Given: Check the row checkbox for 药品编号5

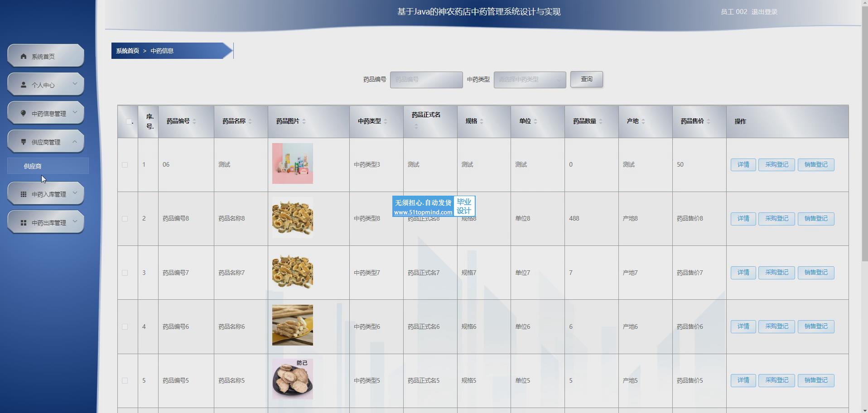Looking at the screenshot, I should point(125,380).
